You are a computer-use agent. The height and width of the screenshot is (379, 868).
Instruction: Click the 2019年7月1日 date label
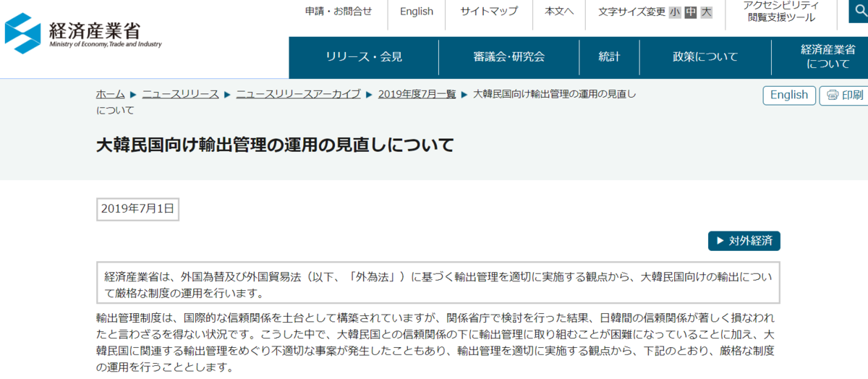coord(137,209)
